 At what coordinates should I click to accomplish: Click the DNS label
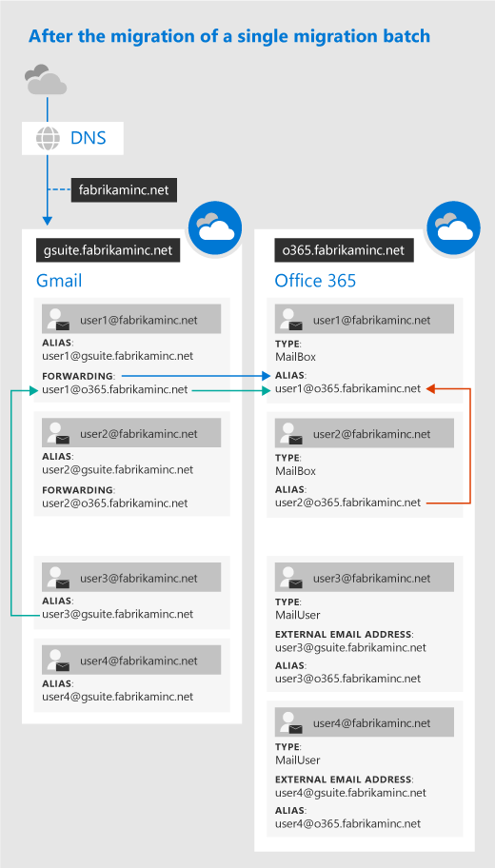coord(88,138)
